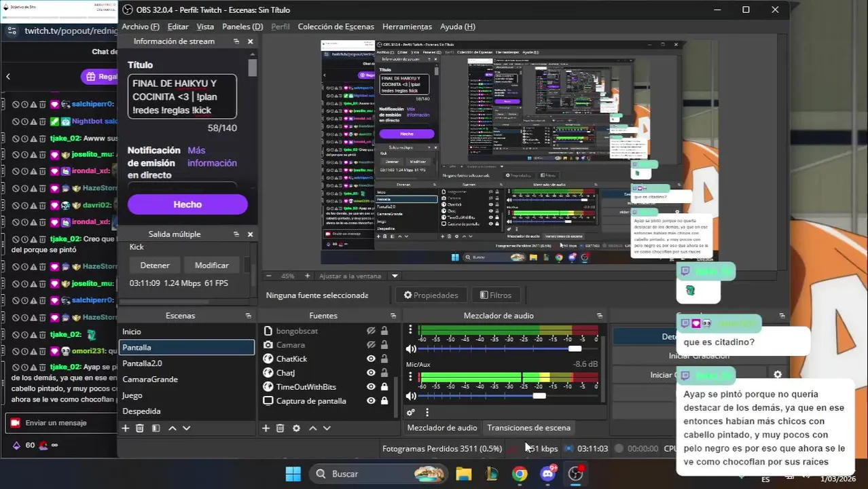This screenshot has width=868, height=489.
Task: Select the Pantalla2.0 scene
Action: (x=187, y=363)
